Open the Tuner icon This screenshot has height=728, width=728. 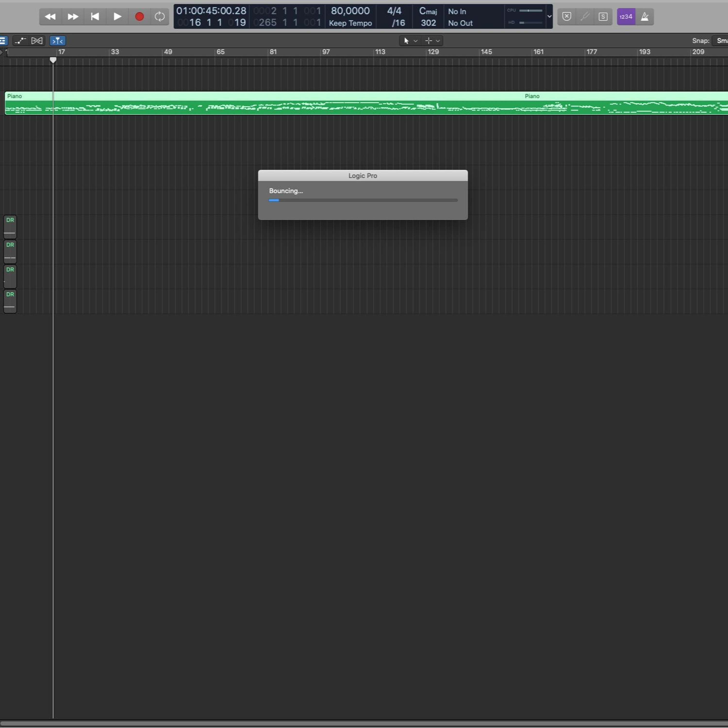pos(585,17)
